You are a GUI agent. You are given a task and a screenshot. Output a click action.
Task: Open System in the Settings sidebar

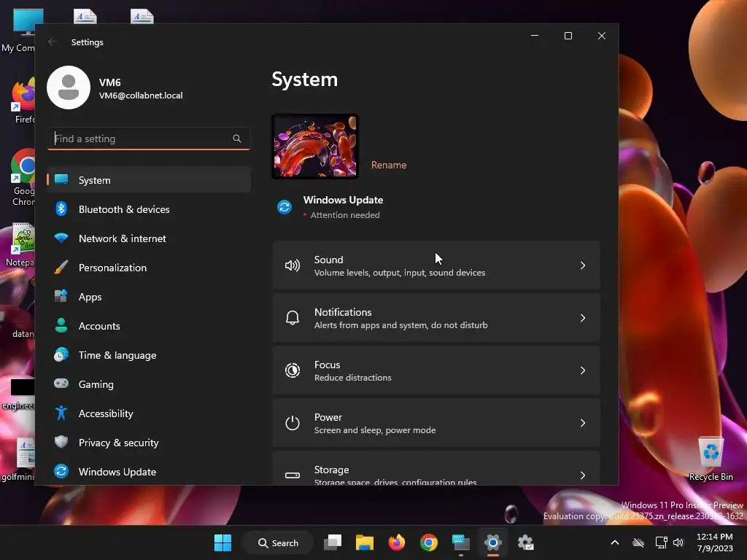click(149, 180)
